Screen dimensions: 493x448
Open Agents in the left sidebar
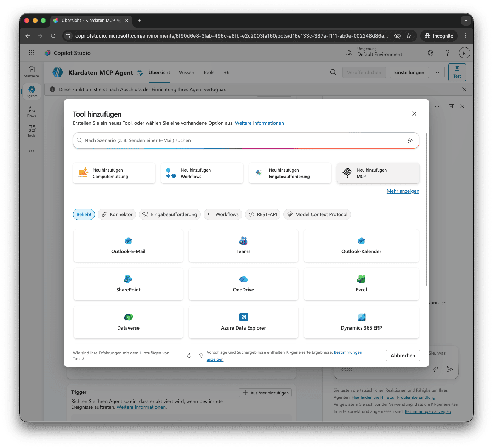pyautogui.click(x=32, y=91)
